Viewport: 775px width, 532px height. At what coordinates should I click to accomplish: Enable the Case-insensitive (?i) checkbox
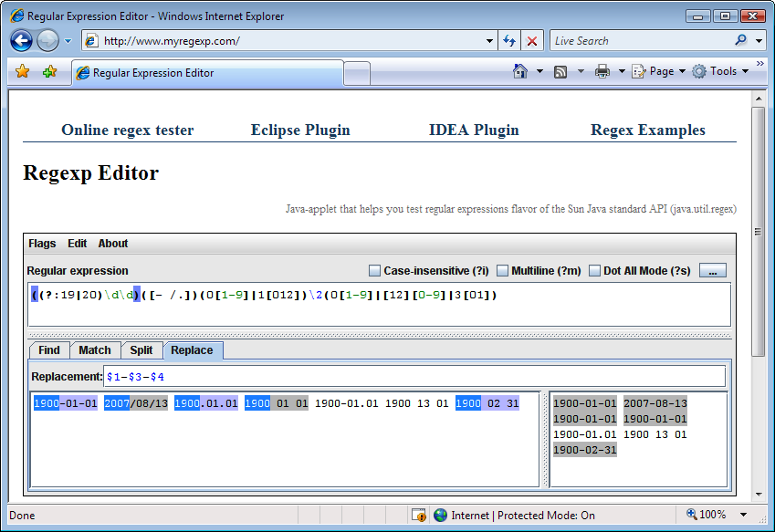374,271
